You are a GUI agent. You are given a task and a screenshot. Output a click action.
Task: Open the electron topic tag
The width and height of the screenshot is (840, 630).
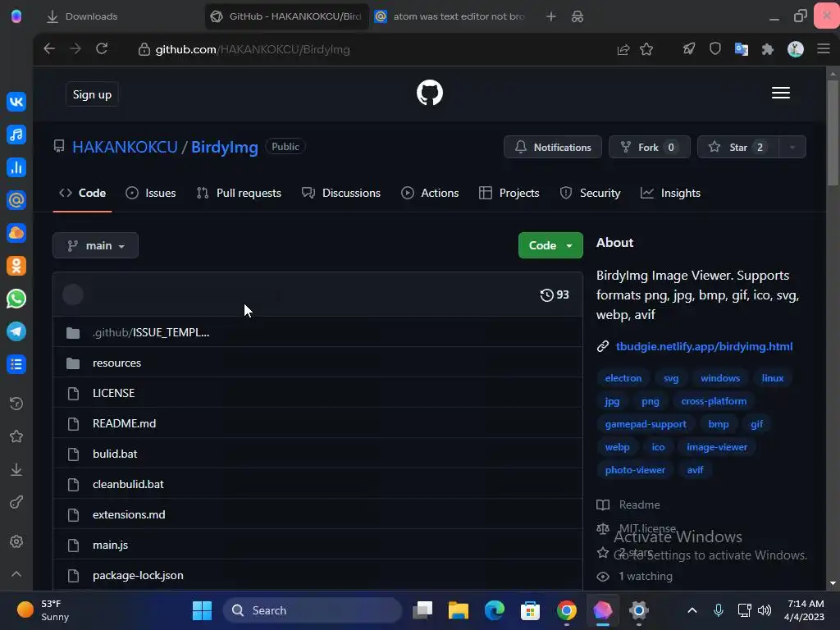623,378
